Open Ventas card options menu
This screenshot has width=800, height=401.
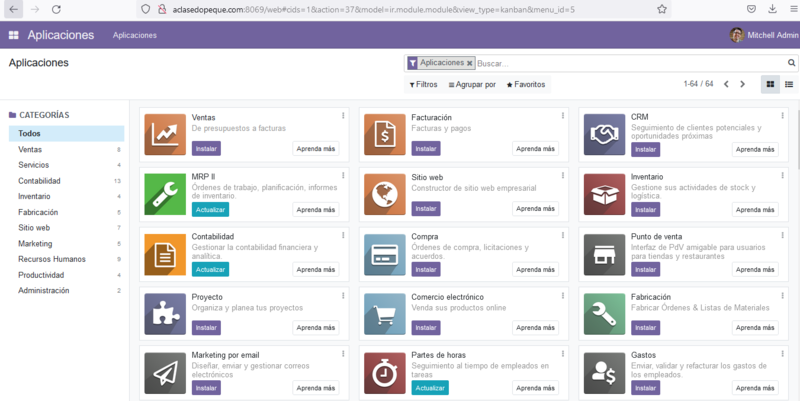pos(343,116)
